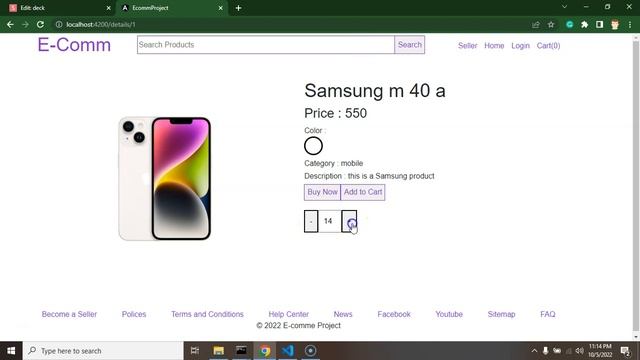The width and height of the screenshot is (640, 360).
Task: Click the Samsung phone product image
Action: coord(165,179)
